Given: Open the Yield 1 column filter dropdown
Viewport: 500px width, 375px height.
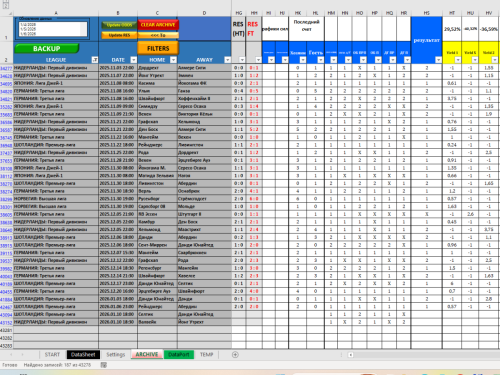Looking at the screenshot, I should pos(458,60).
